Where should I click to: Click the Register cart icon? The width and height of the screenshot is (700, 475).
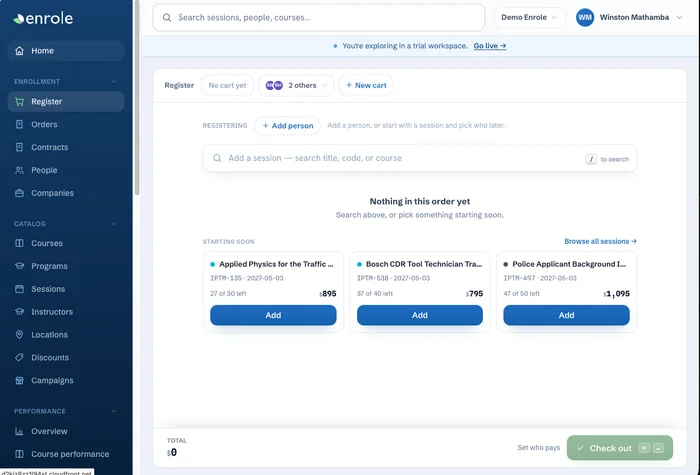(19, 102)
